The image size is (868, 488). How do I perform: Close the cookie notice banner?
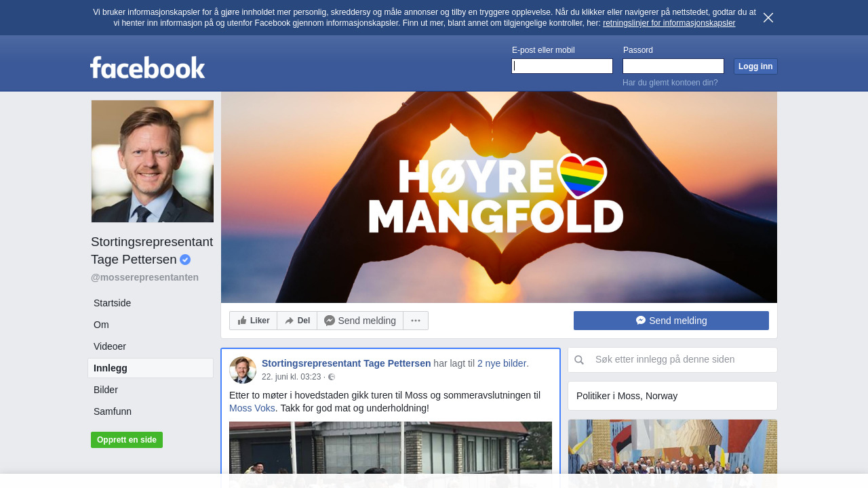[768, 18]
